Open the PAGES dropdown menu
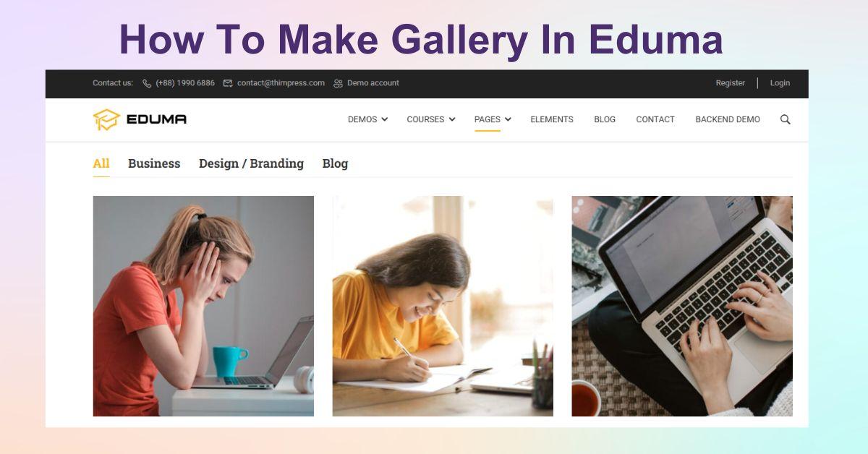Image resolution: width=868 pixels, height=454 pixels. tap(493, 119)
